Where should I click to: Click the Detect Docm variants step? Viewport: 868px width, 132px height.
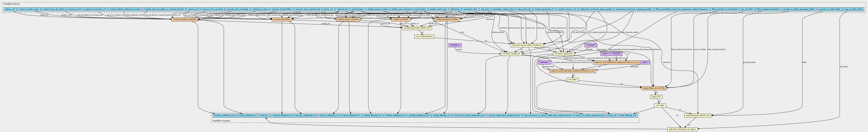[x=348, y=20]
